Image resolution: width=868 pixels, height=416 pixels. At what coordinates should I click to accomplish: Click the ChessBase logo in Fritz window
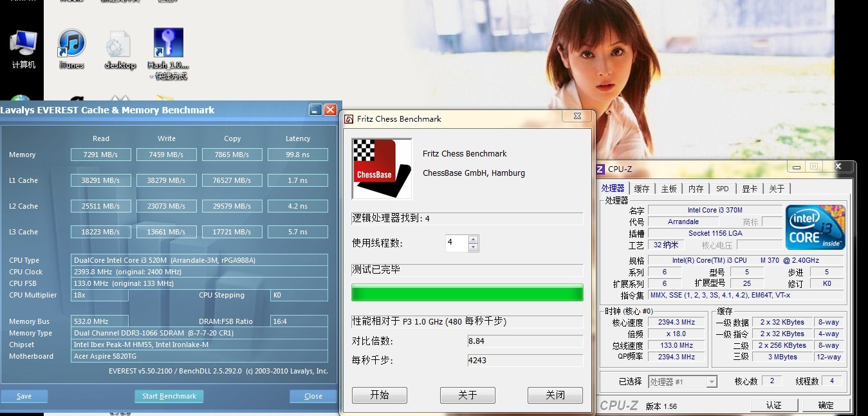click(x=382, y=169)
